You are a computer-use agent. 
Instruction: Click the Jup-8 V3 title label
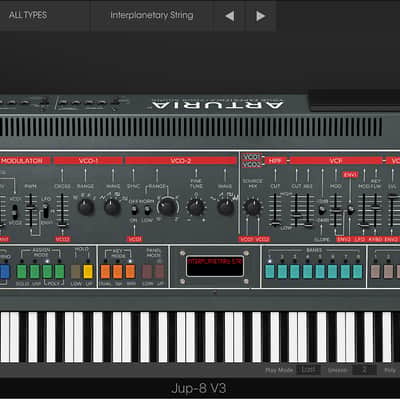[x=199, y=388]
